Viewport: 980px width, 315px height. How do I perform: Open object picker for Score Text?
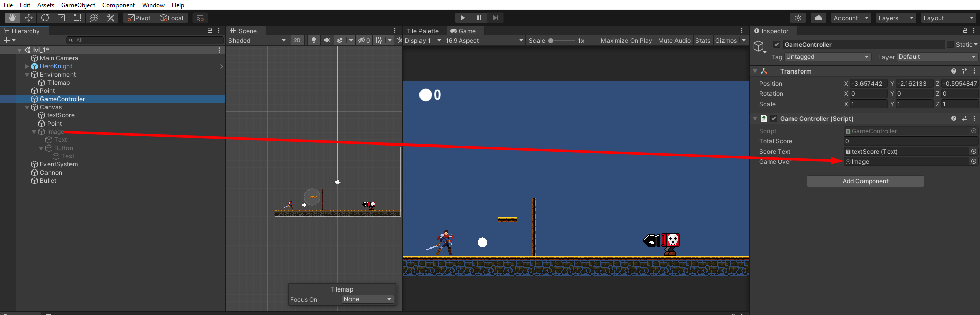(x=974, y=151)
